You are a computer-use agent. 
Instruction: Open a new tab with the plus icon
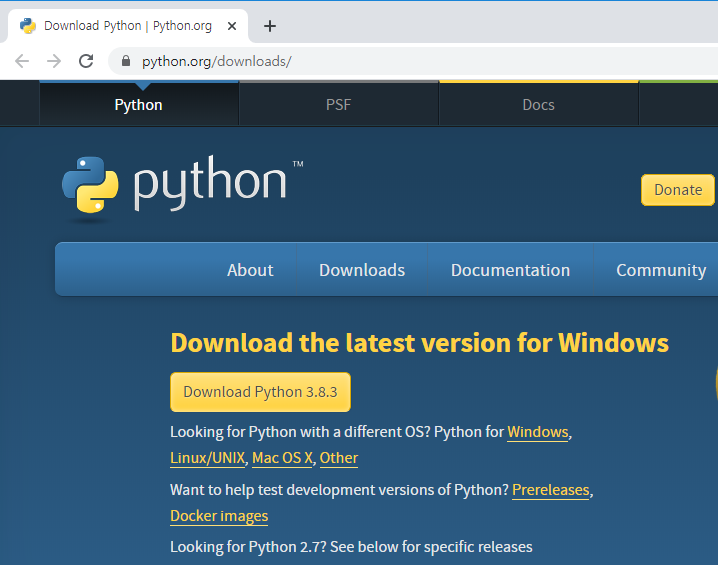270,26
